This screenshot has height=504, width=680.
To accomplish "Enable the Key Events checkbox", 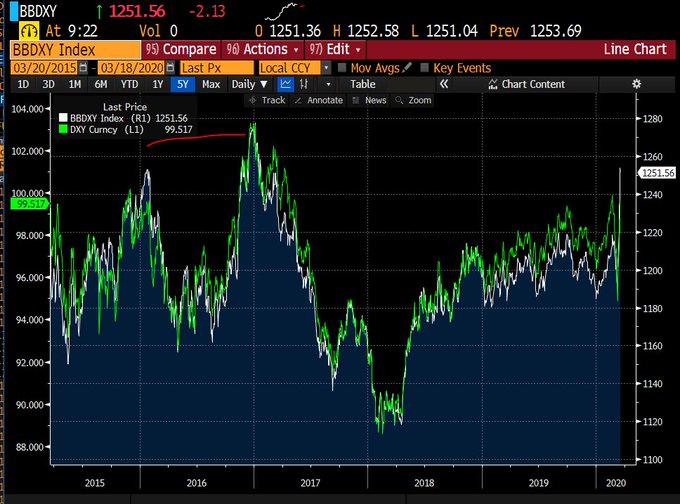I will pos(425,67).
